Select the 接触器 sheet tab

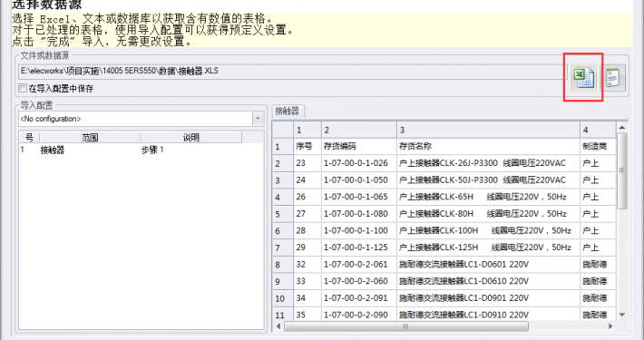(x=288, y=111)
